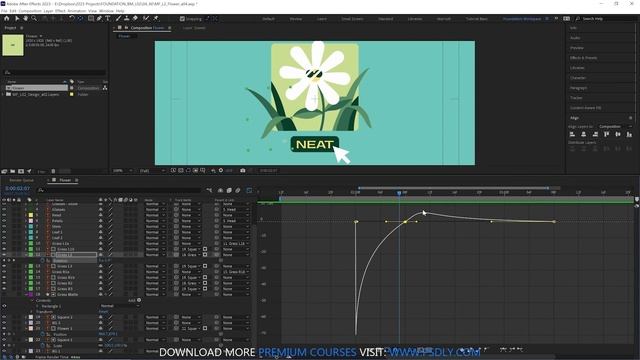Image resolution: width=640 pixels, height=360 pixels.
Task: Select the Clone Stamp tool
Action: (x=127, y=18)
